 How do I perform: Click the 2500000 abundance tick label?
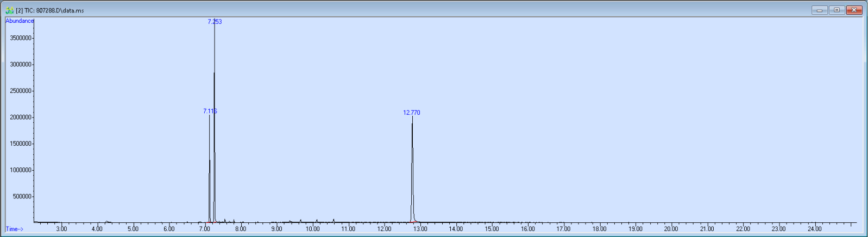[21, 91]
